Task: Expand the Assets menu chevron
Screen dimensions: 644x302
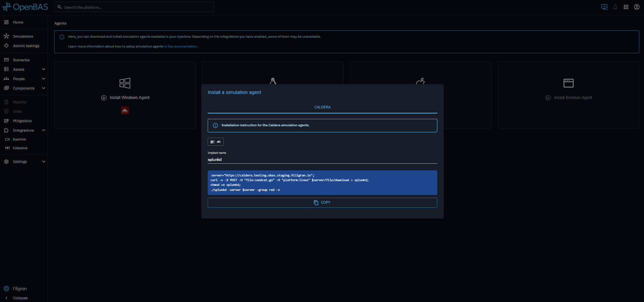Action: coord(43,69)
